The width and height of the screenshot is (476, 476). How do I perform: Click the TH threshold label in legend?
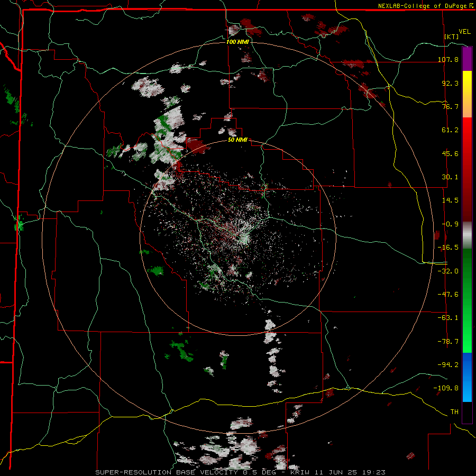[x=454, y=412]
